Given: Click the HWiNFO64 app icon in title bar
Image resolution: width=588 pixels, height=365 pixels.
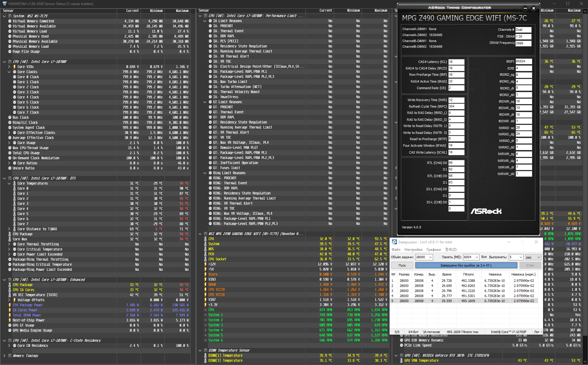Looking at the screenshot, I should 4,4.
